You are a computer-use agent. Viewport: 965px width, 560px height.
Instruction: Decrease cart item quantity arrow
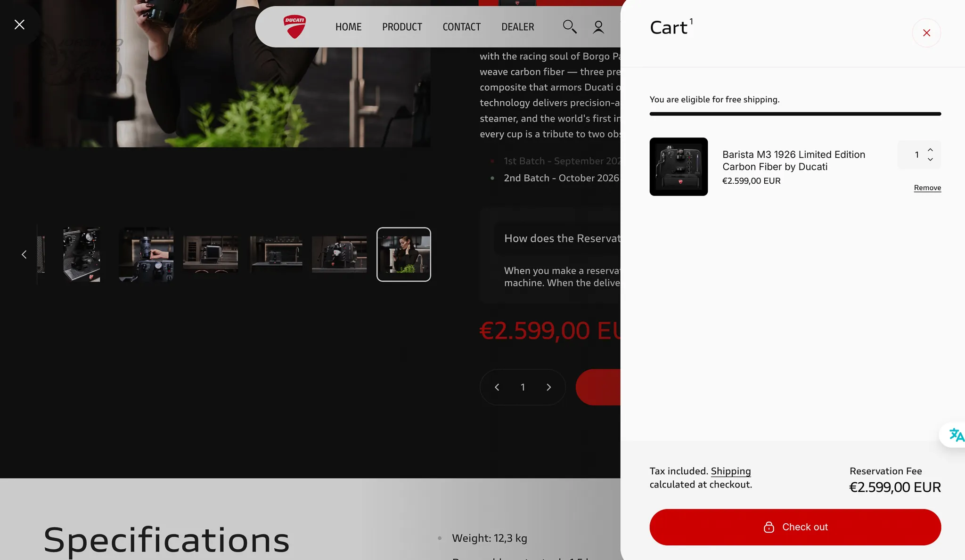[x=930, y=160]
